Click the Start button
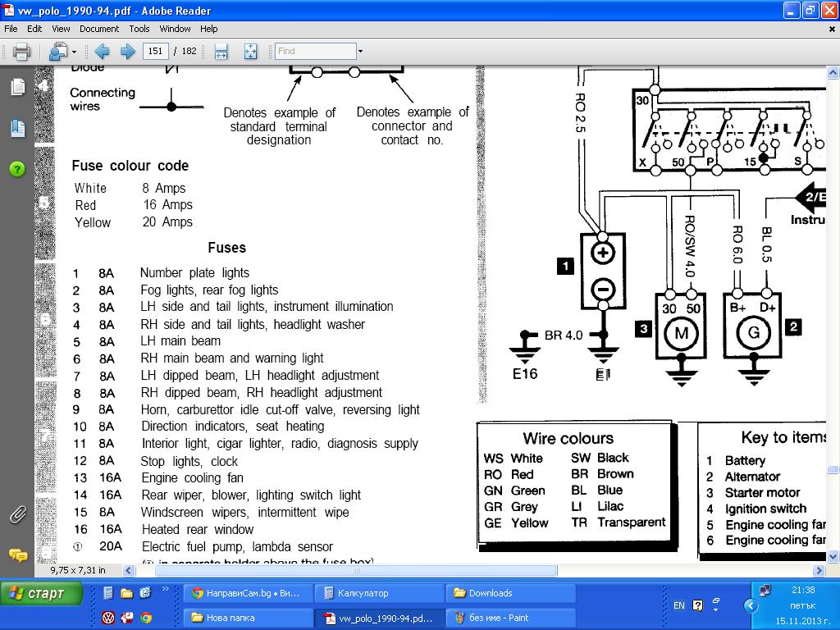Image resolution: width=840 pixels, height=630 pixels. click(41, 593)
